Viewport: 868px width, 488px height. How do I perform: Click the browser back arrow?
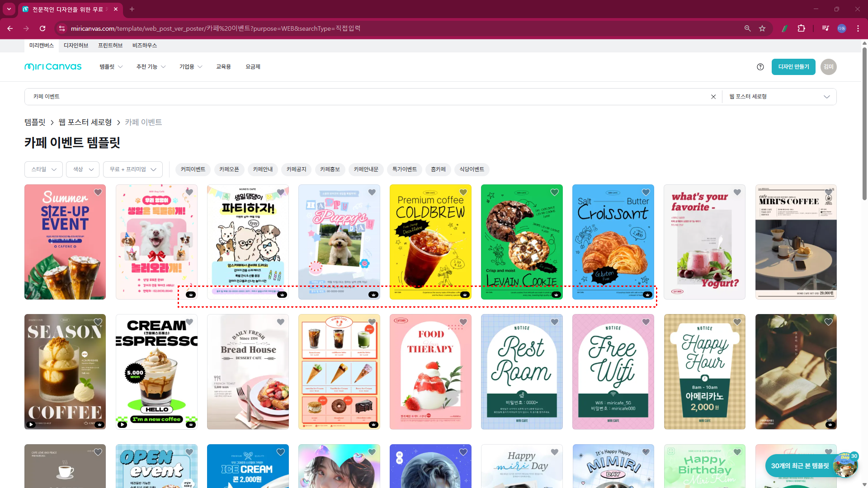click(x=10, y=28)
